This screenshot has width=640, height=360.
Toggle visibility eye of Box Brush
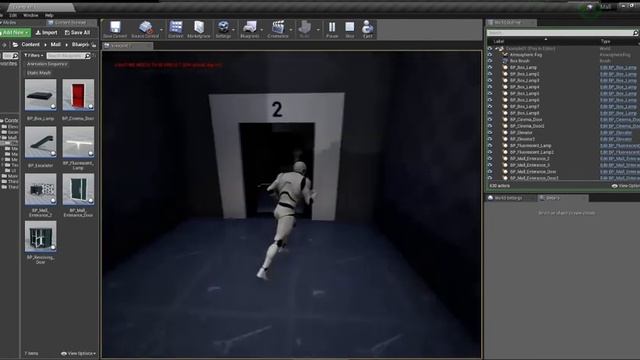point(490,61)
